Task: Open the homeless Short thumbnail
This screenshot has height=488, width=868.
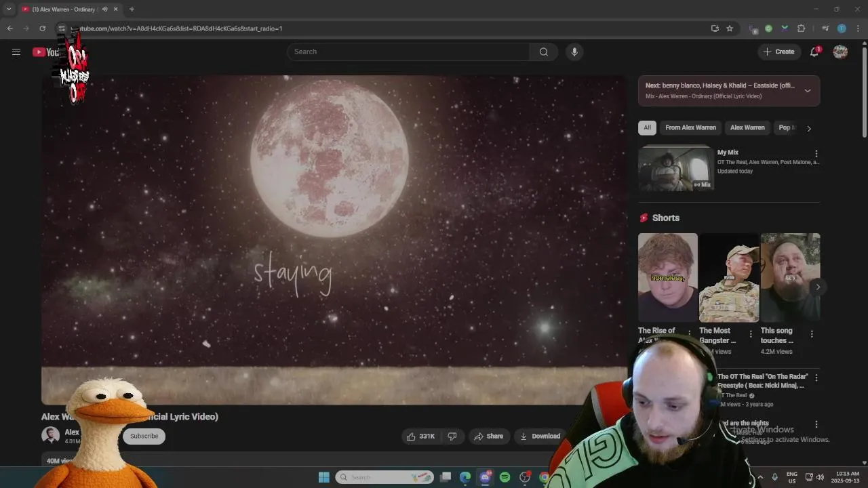Action: click(667, 278)
